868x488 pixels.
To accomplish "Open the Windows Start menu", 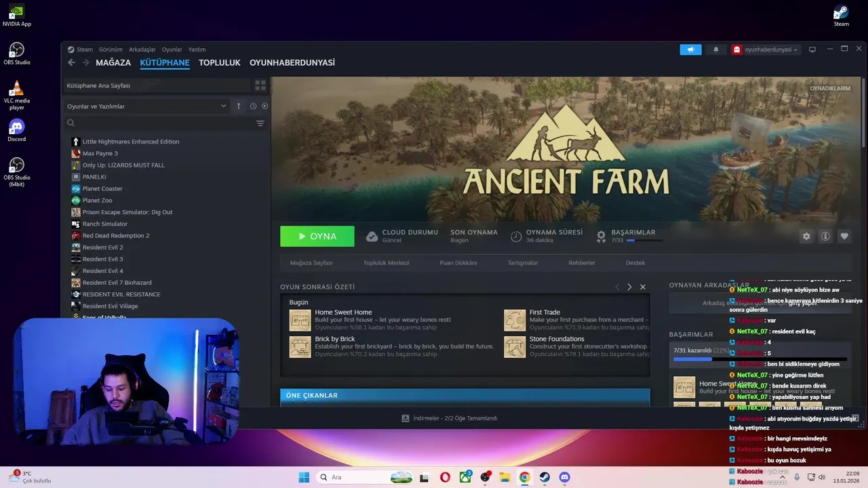I will click(x=304, y=477).
